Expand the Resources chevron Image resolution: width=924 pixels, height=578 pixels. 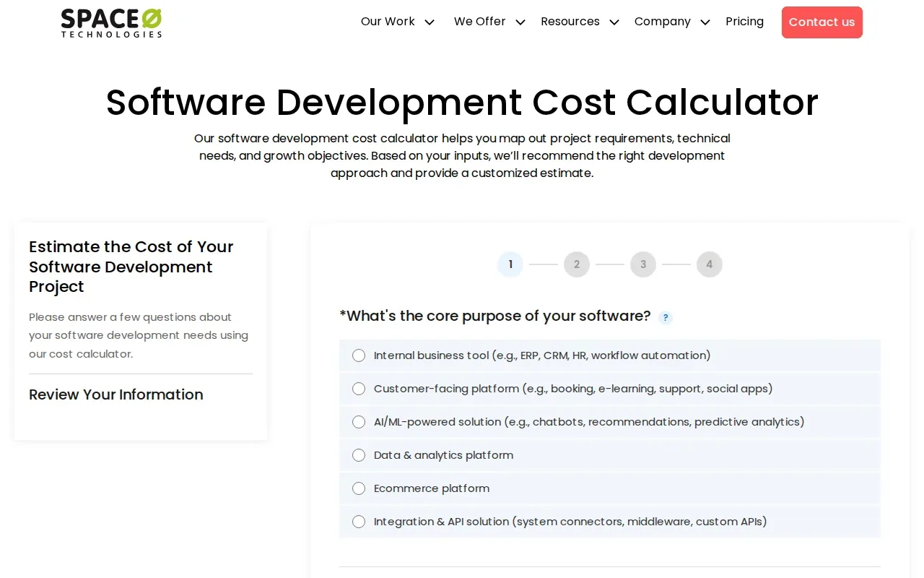[614, 22]
